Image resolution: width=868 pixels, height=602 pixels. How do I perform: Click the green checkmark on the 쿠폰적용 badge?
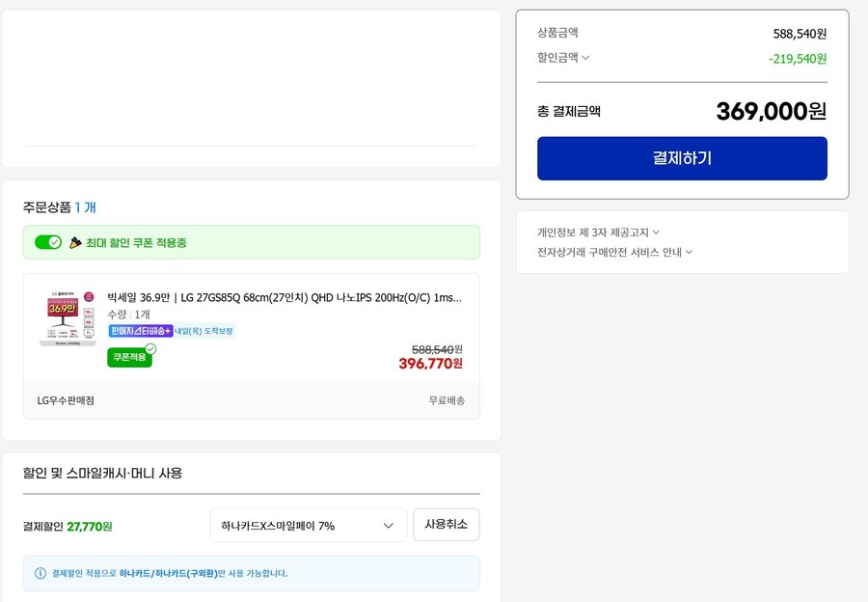point(149,346)
